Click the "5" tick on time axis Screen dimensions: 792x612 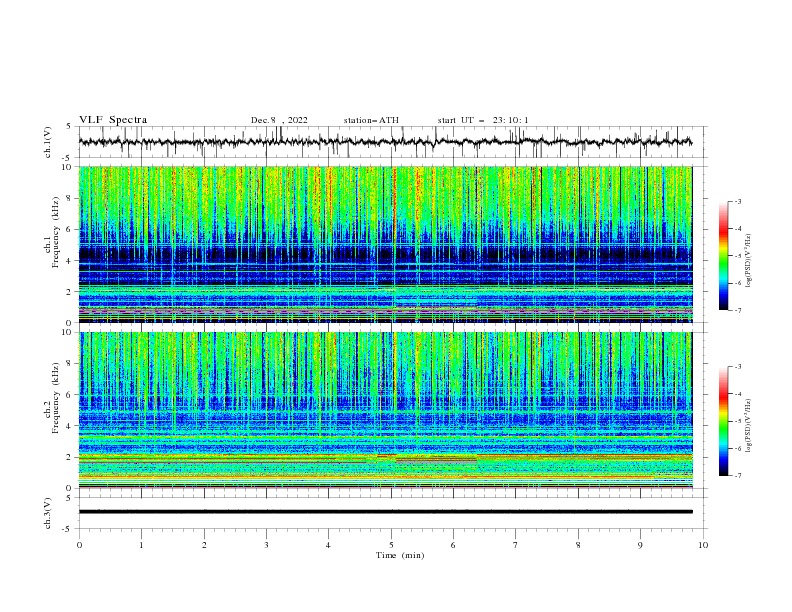coord(391,545)
